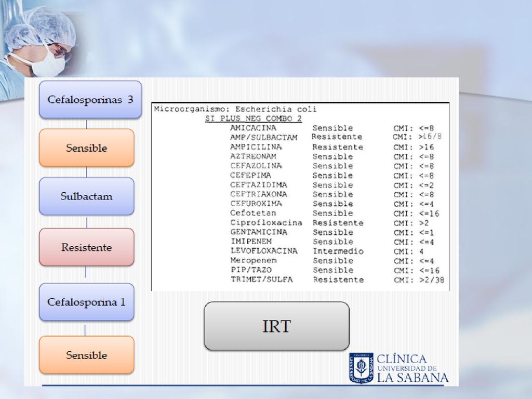The image size is (532, 399).
Task: Select Cefotetan in the report
Action: (253, 213)
